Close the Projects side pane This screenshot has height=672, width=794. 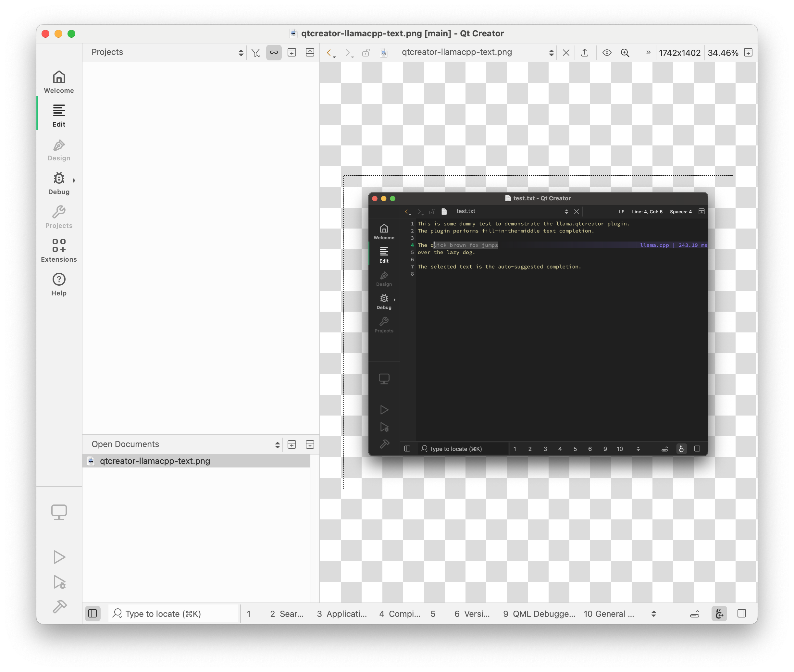coord(310,53)
